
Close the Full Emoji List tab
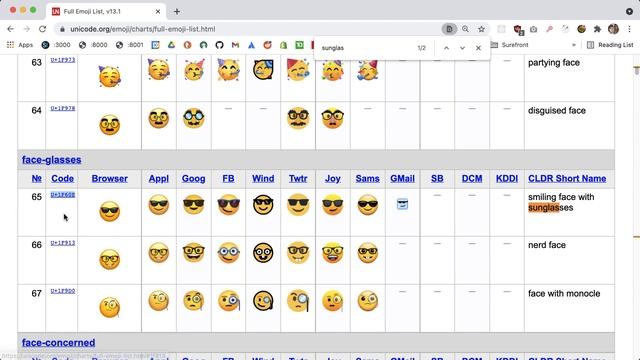click(158, 11)
